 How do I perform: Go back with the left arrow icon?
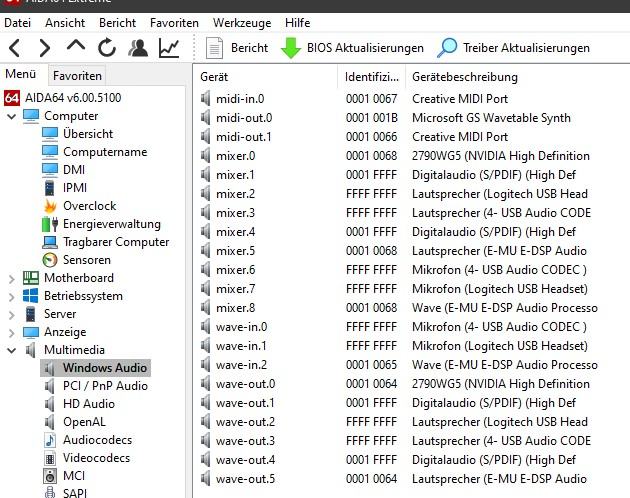click(15, 48)
